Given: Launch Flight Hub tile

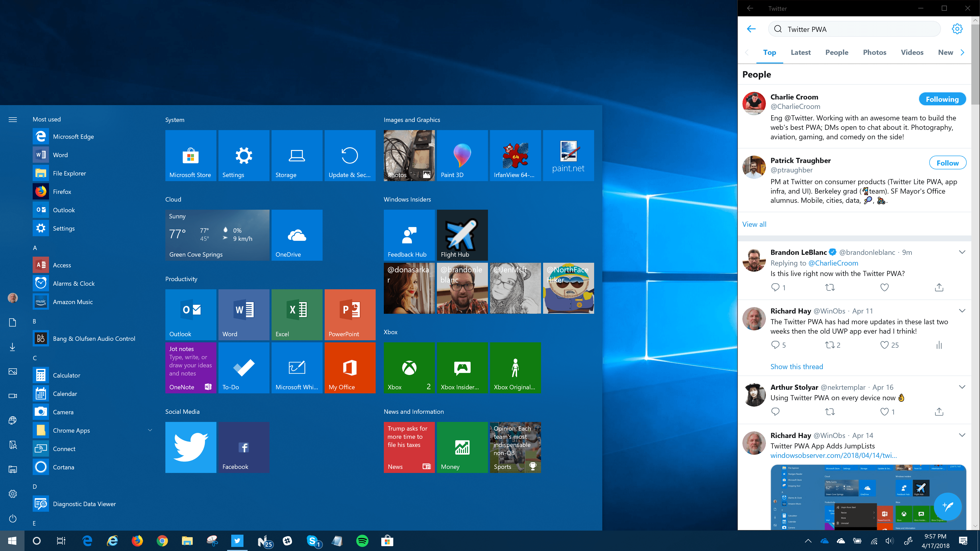Looking at the screenshot, I should [462, 235].
